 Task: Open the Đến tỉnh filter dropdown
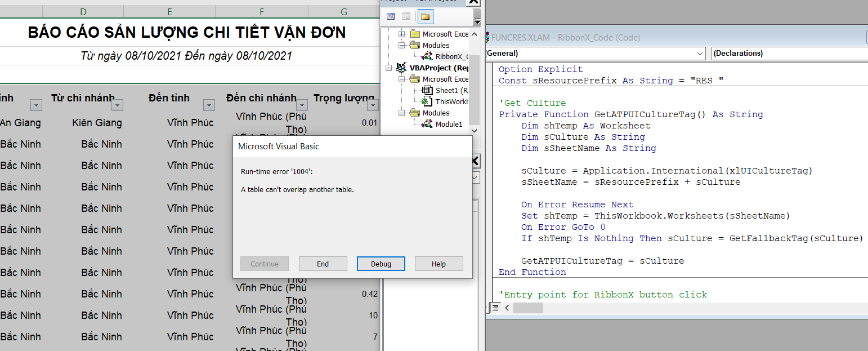pos(209,105)
